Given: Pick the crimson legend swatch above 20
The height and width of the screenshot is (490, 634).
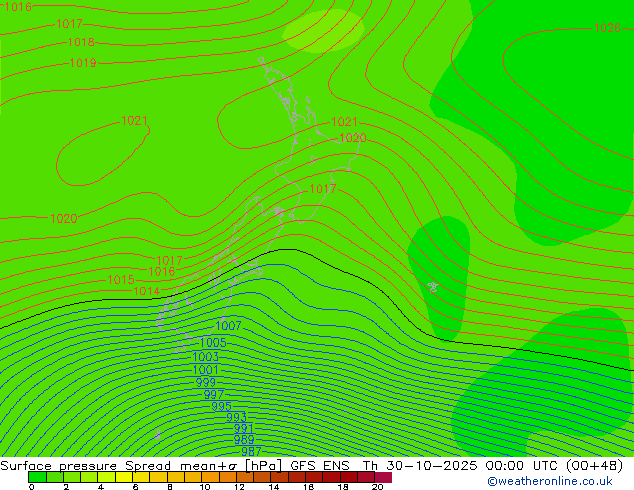Looking at the screenshot, I should pos(383,477).
